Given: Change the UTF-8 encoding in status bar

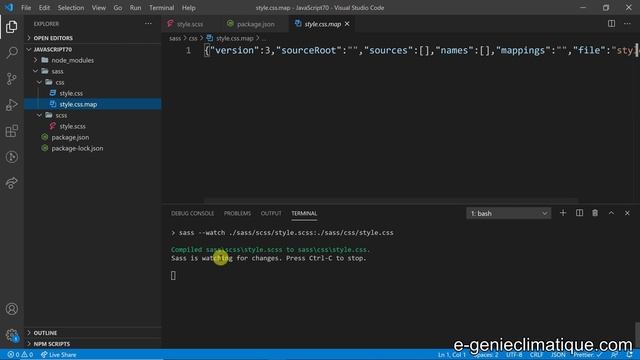Looking at the screenshot, I should (514, 355).
